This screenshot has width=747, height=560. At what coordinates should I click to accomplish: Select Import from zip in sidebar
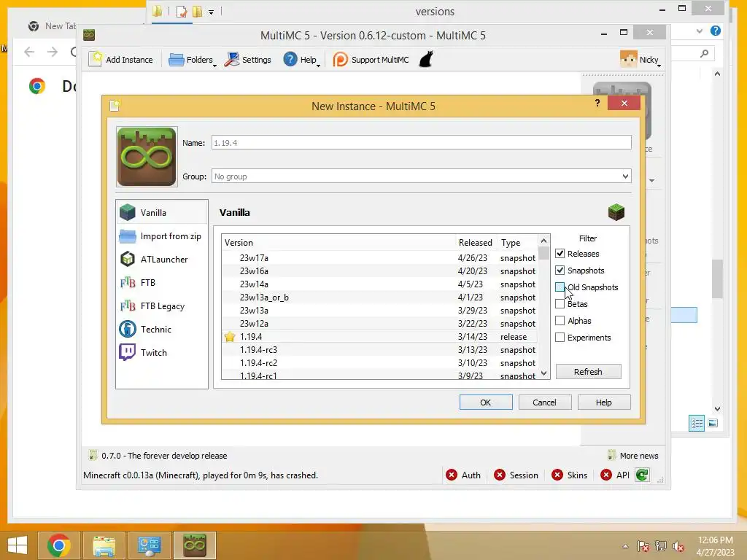162,236
